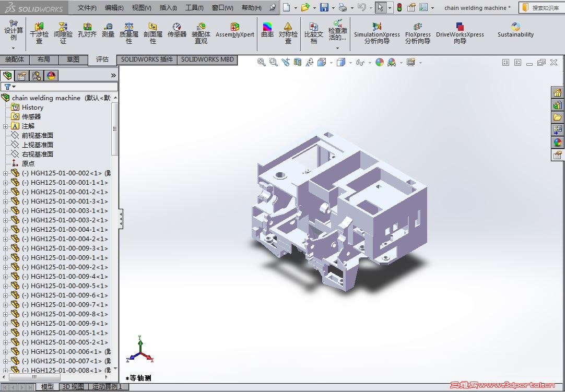Switch to the 运动算例 1 tab

click(108, 387)
